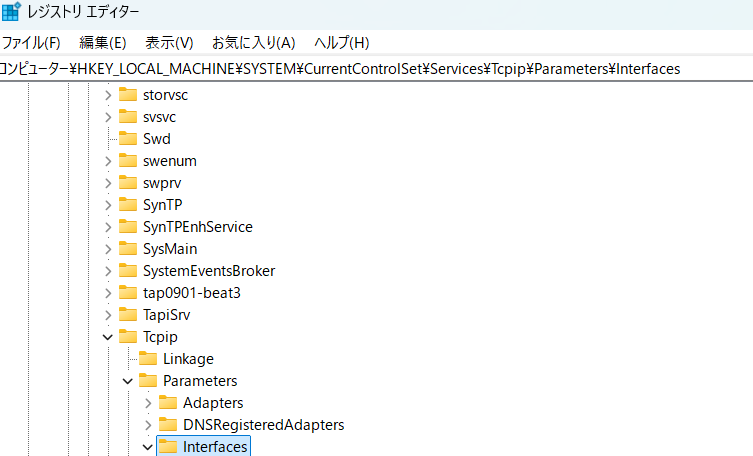
Task: Click the DNSRegisteredAdapters folder icon
Action: (x=168, y=424)
